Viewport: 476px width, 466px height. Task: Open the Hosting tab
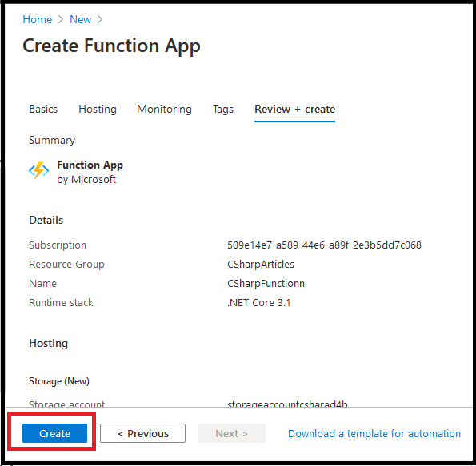click(x=98, y=109)
